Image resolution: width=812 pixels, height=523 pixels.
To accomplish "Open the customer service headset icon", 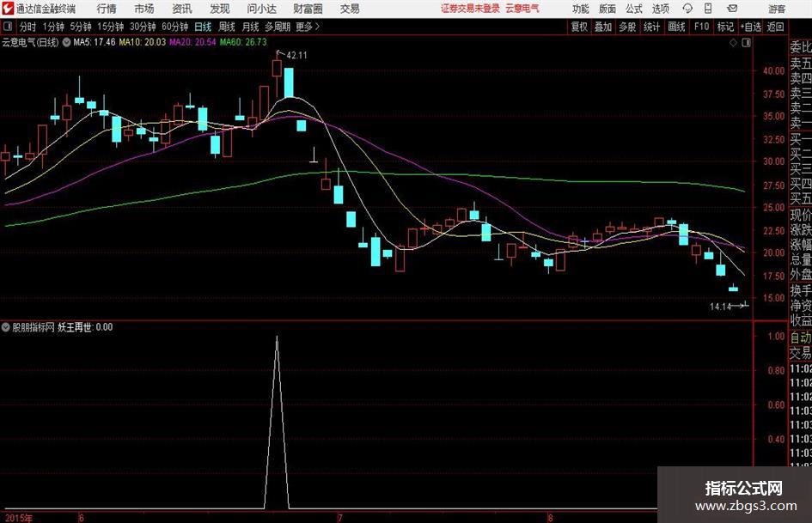I will (687, 9).
